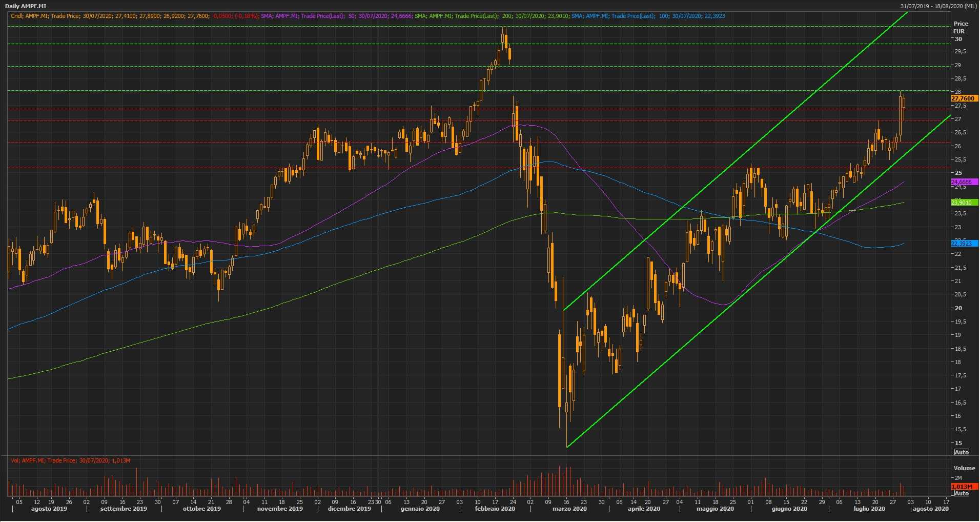This screenshot has width=980, height=522.
Task: Click the 2M volume axis value
Action: coord(957,478)
